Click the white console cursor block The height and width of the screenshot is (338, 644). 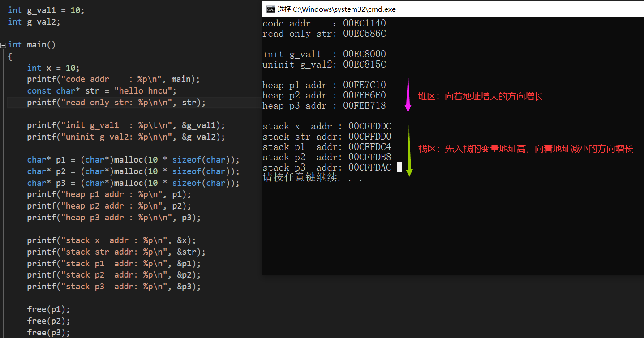point(399,167)
